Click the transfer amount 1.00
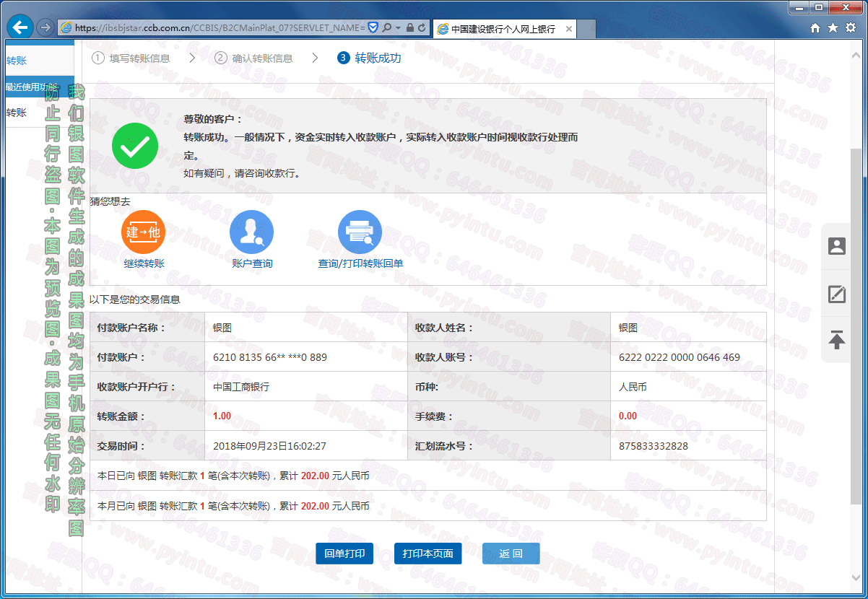The image size is (868, 599). coord(222,416)
